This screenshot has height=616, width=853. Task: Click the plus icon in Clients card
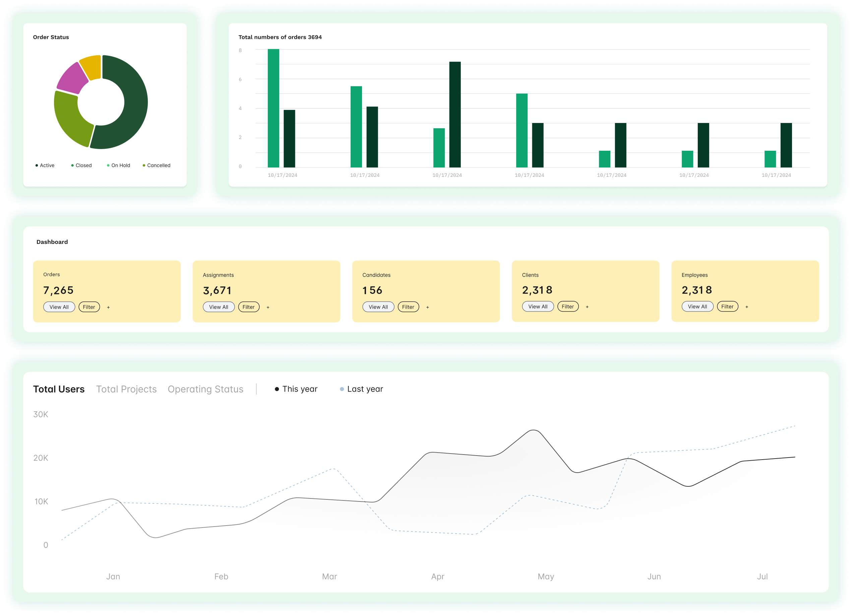(x=587, y=307)
